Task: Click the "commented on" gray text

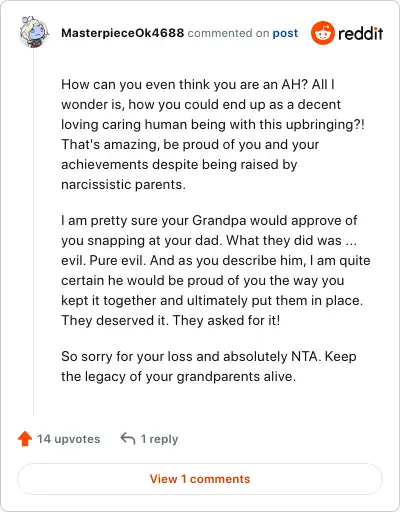Action: (x=228, y=33)
